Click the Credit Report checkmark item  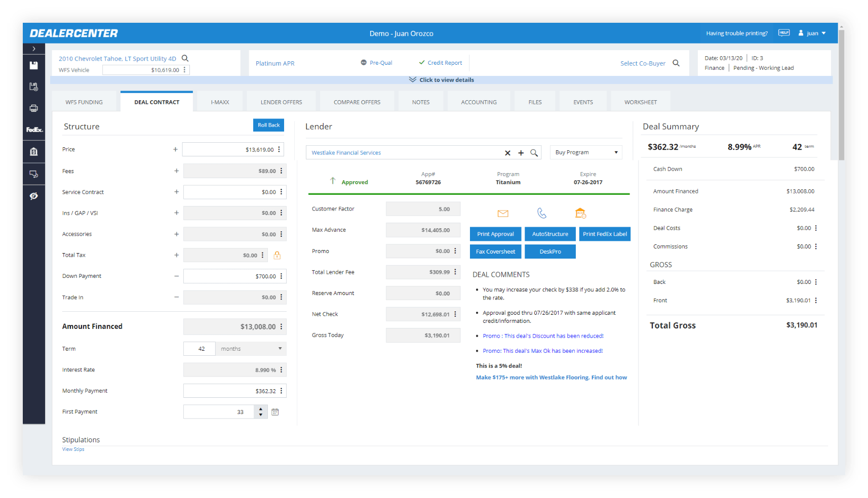[440, 63]
